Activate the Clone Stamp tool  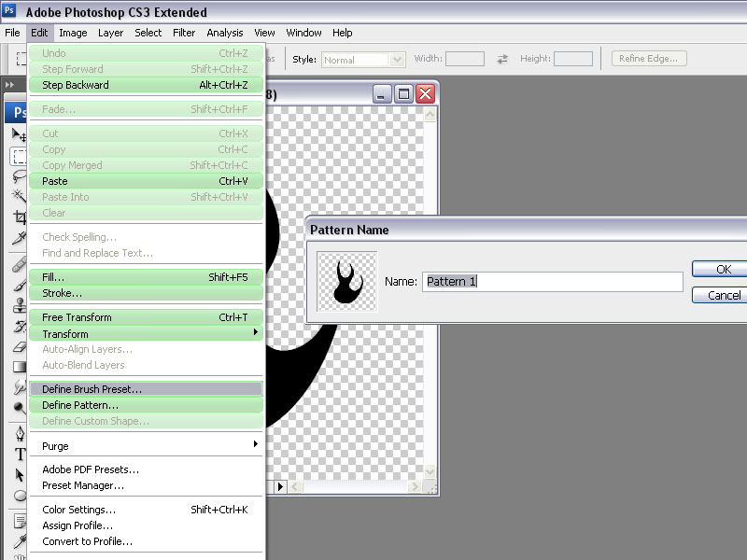coord(19,305)
